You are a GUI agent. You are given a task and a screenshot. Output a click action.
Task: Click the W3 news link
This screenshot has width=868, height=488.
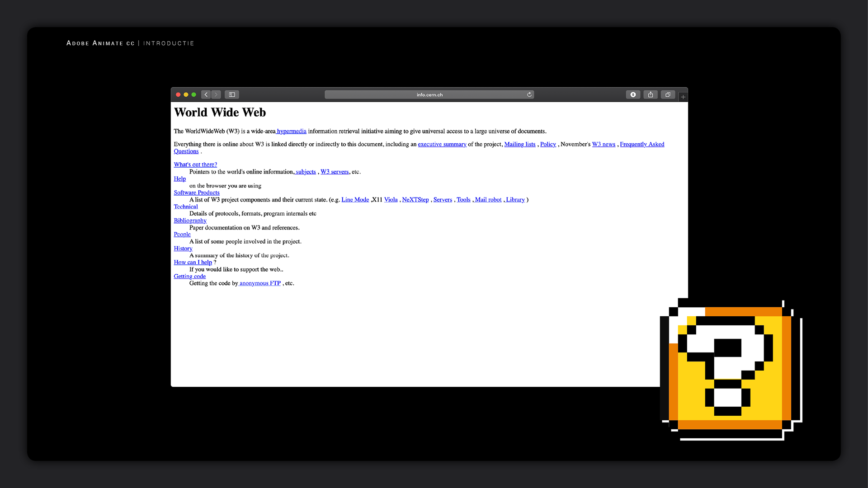click(604, 144)
